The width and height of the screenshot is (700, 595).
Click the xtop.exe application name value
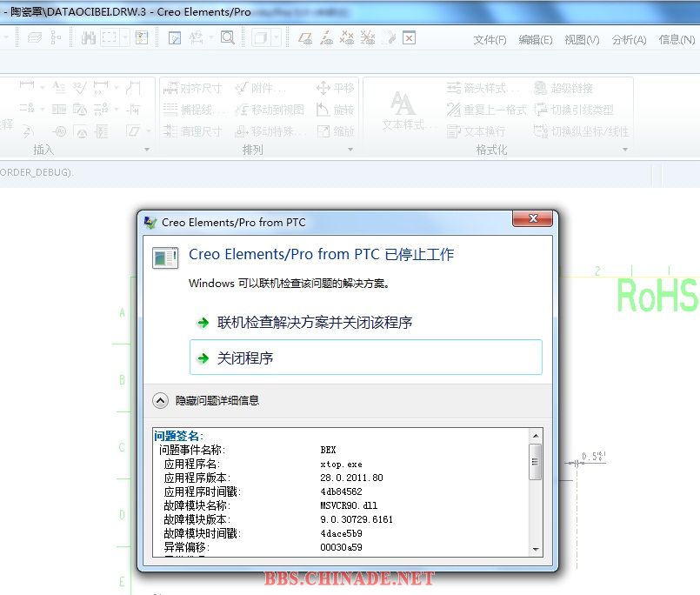[x=341, y=465]
